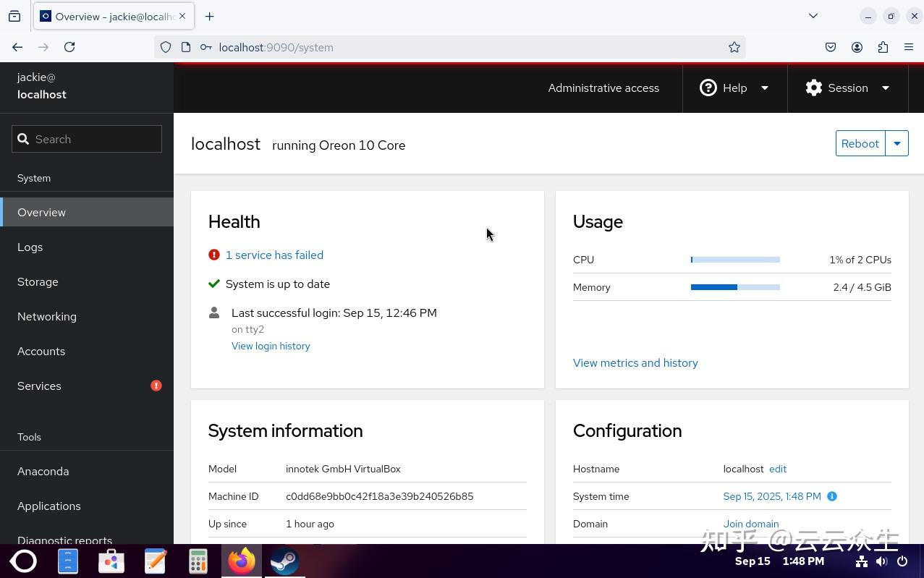
Task: Click the Services failed alert badge
Action: pyautogui.click(x=156, y=386)
